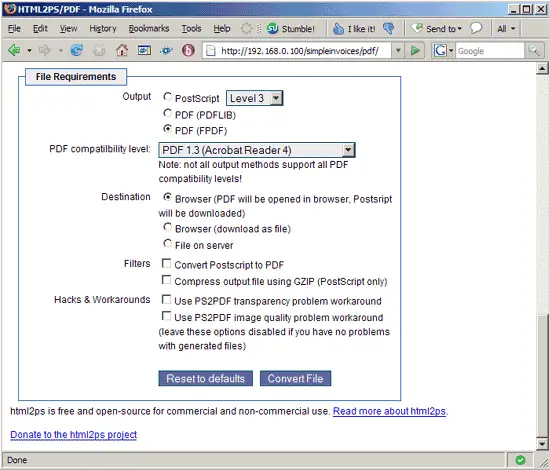
Task: Select the PDF (FPDF) output option
Action: point(168,129)
